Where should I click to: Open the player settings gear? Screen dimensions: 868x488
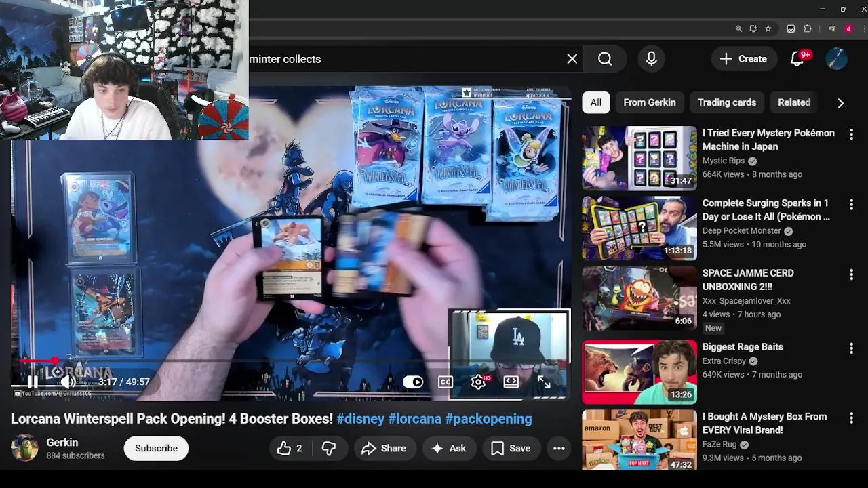coord(478,382)
